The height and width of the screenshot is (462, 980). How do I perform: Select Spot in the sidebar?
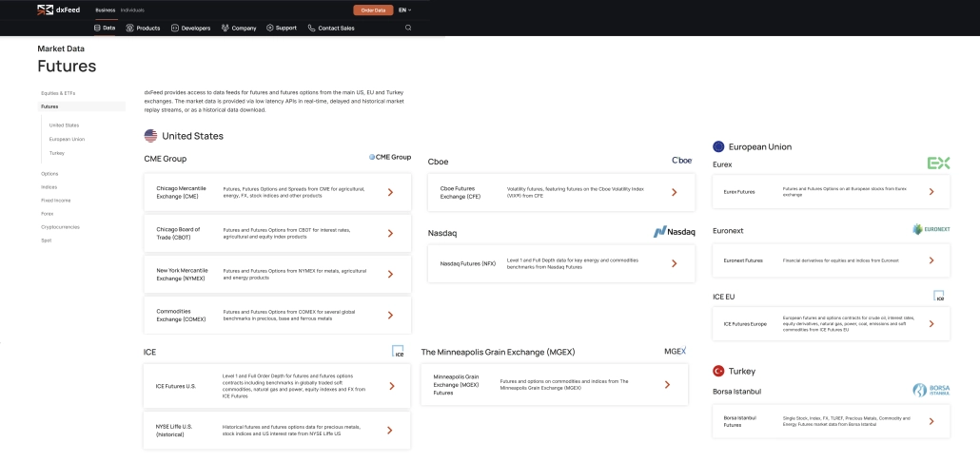47,241
